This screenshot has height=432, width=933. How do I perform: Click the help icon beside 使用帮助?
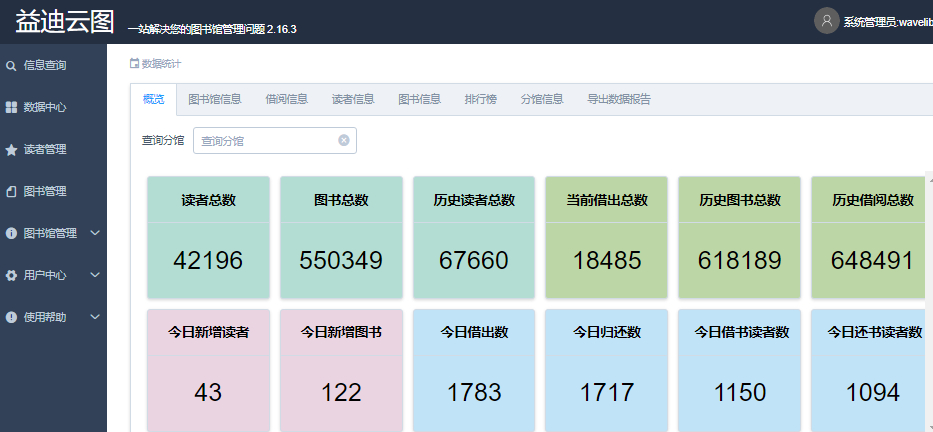coord(11,317)
